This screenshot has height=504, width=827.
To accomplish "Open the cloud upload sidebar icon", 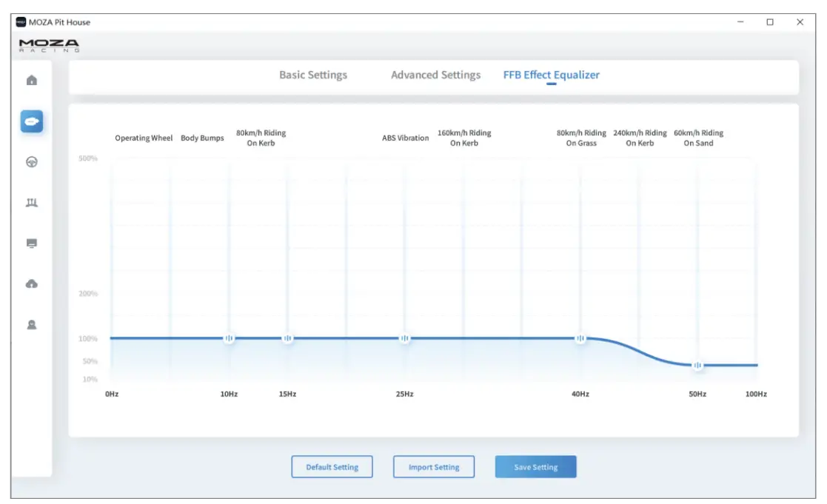I will [x=32, y=283].
